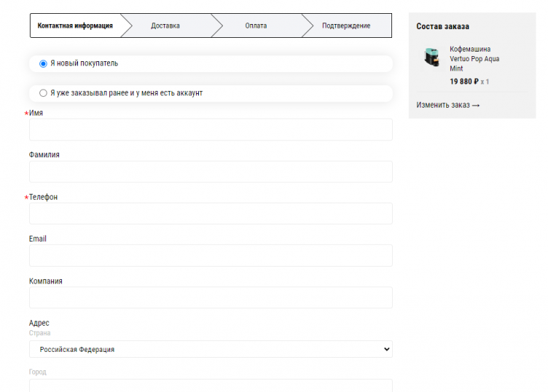The width and height of the screenshot is (548, 392).
Task: Click the 'Состав заказа' heading
Action: (442, 26)
